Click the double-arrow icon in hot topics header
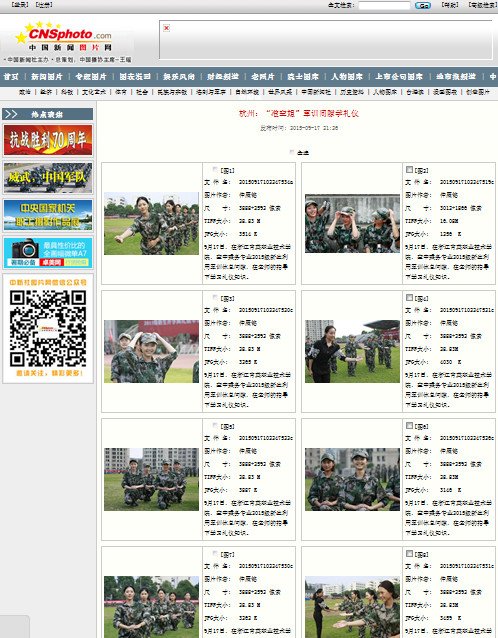 click(11, 114)
